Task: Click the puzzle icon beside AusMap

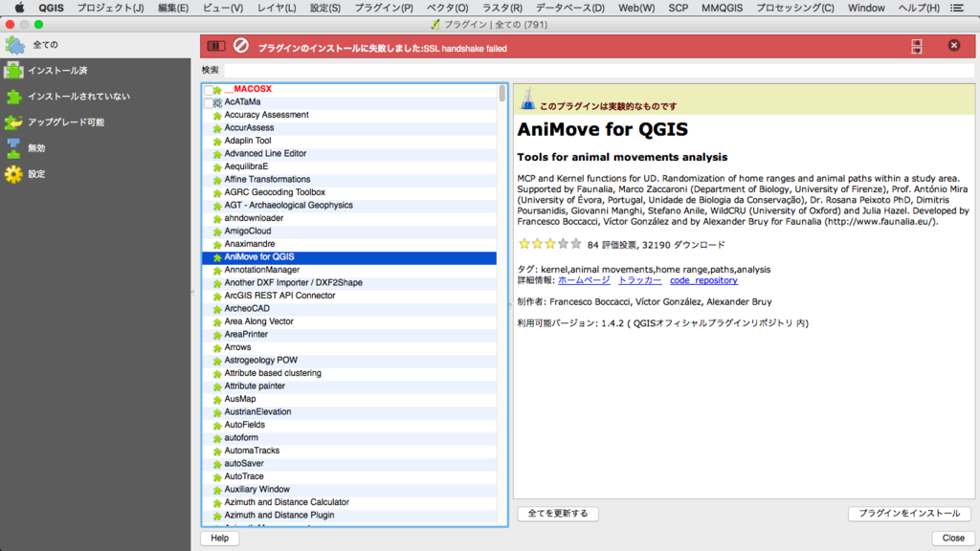Action: coord(217,399)
